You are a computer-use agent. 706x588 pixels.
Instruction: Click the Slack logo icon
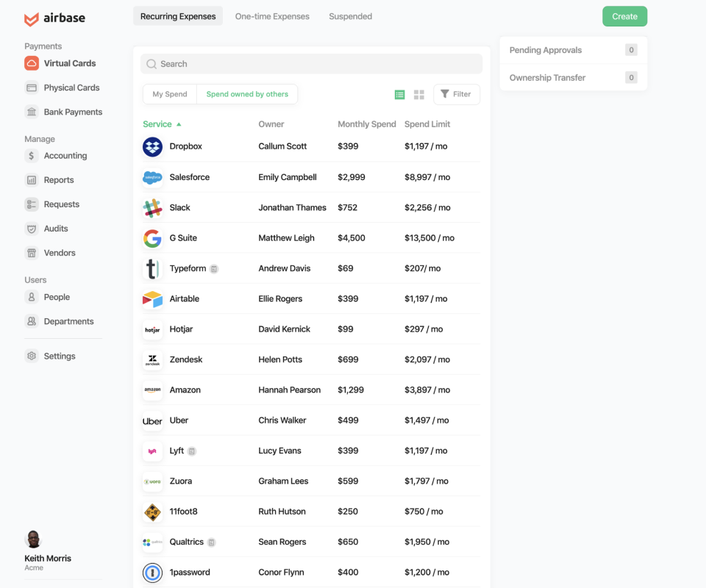click(153, 208)
